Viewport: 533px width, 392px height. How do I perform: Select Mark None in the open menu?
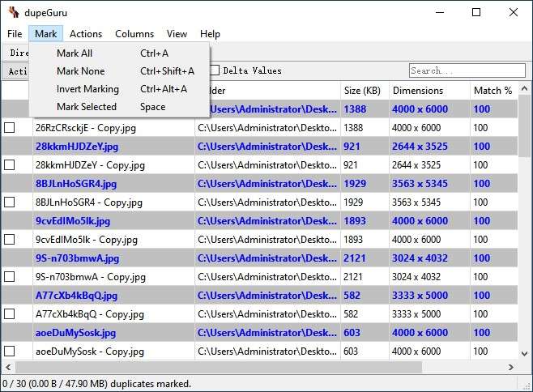point(80,71)
